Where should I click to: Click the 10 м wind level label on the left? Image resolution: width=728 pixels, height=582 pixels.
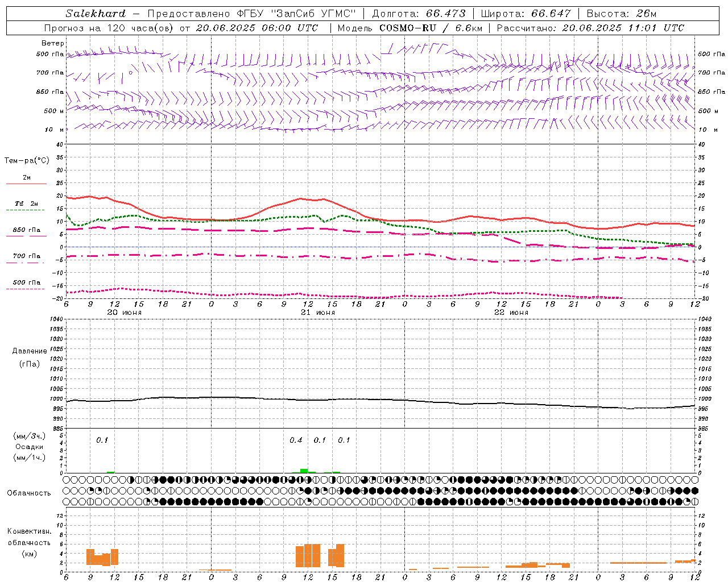55,130
